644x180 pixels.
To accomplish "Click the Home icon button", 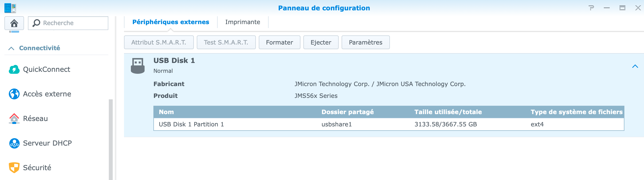I will coord(14,23).
